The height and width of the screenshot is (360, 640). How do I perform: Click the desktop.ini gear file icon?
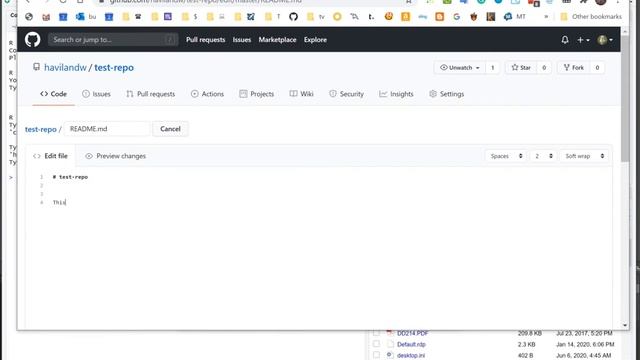[x=390, y=355]
